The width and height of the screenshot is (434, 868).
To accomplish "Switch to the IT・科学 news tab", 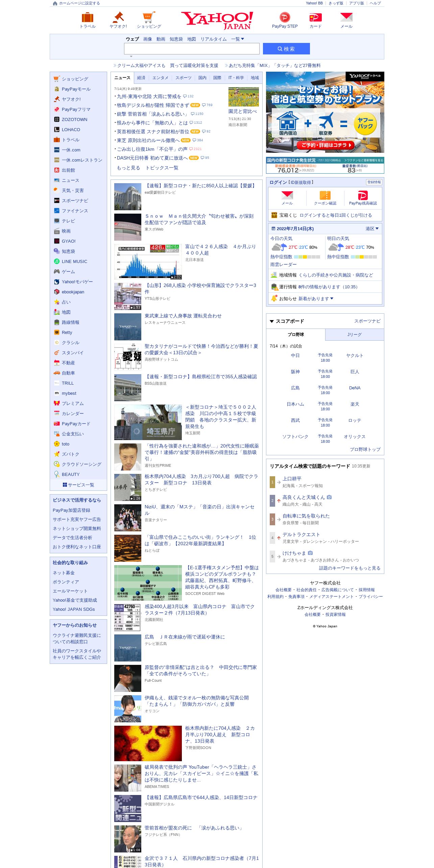I will pyautogui.click(x=236, y=78).
